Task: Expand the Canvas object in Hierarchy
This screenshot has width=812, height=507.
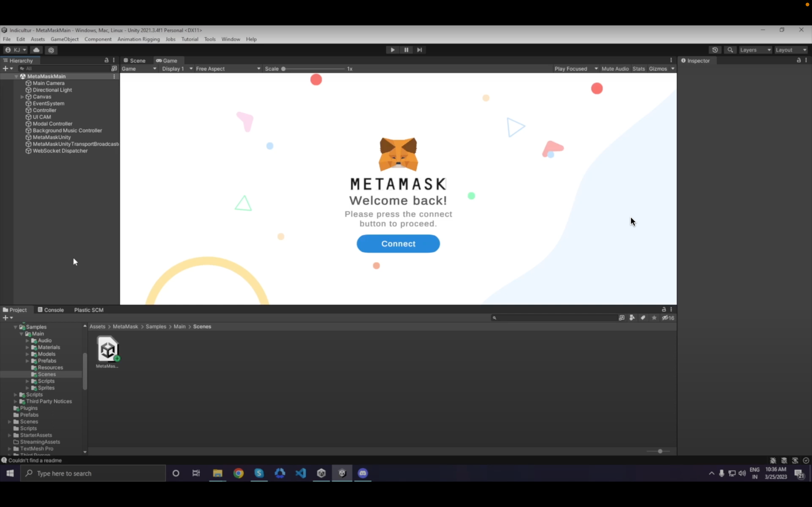Action: [22, 97]
